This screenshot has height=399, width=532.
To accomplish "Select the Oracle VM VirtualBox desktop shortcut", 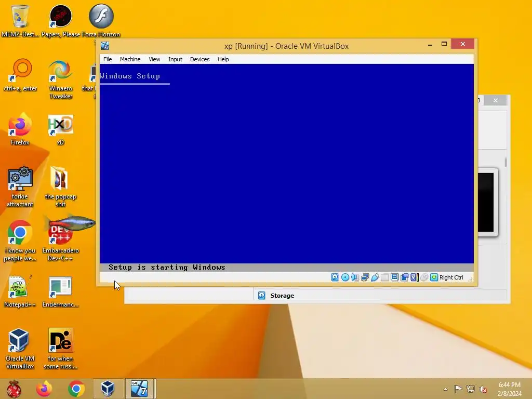I will 20,349.
